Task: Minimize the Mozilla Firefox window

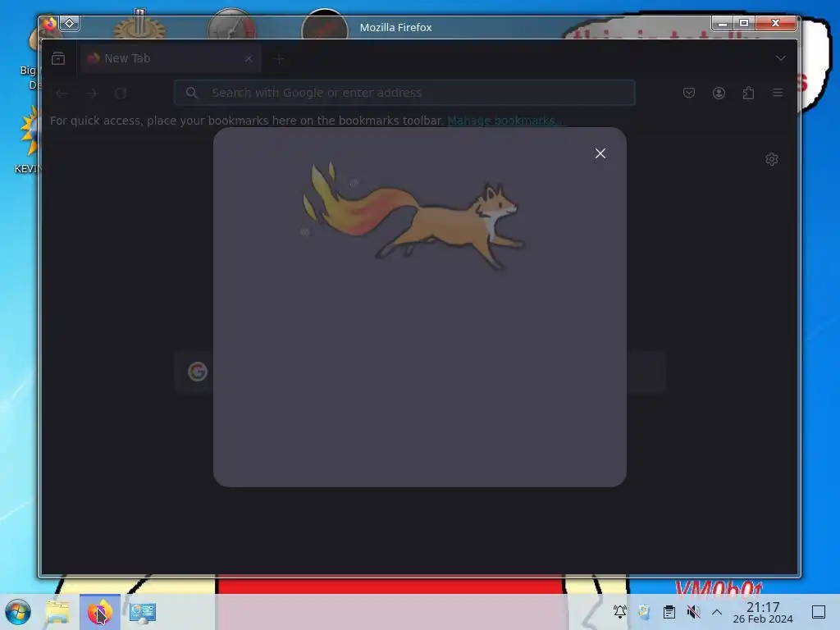Action: click(x=722, y=23)
